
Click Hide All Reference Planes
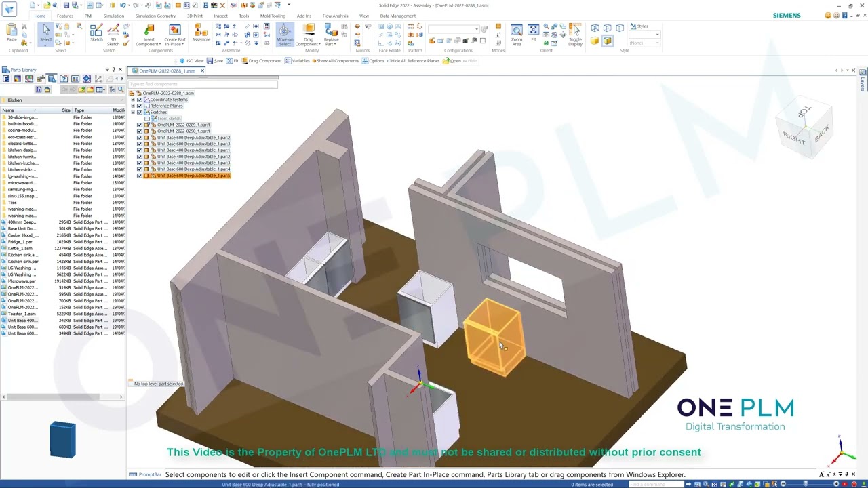coord(412,61)
